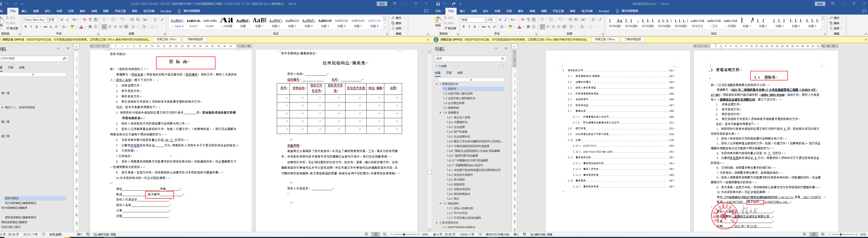Collapse the 1.6 资格要求 heading in navigation

[440, 113]
